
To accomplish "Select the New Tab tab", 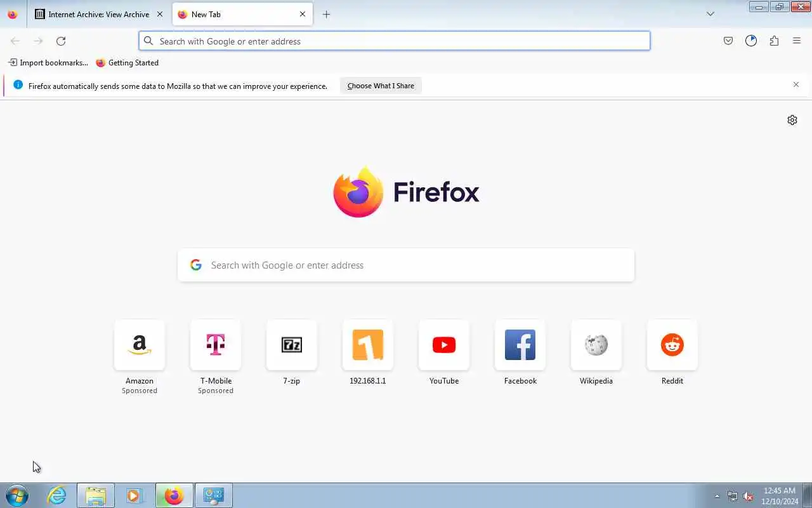I will (242, 14).
